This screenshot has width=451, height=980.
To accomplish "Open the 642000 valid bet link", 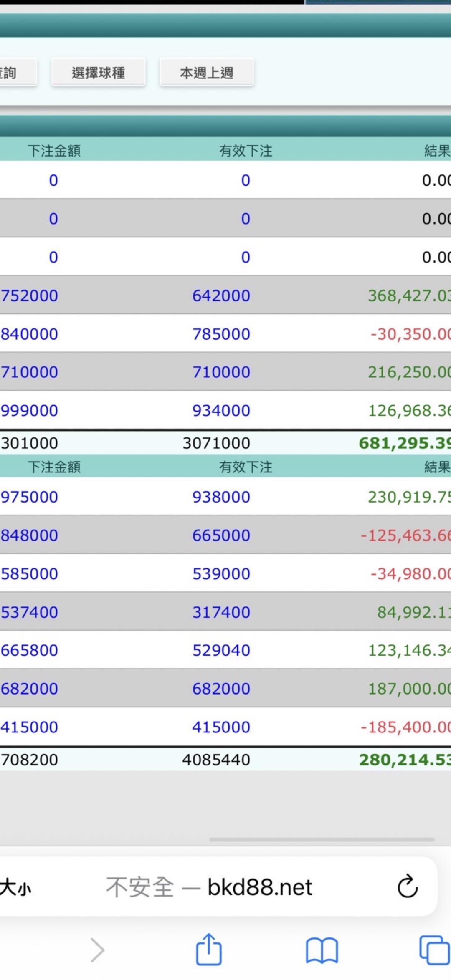I will (221, 296).
